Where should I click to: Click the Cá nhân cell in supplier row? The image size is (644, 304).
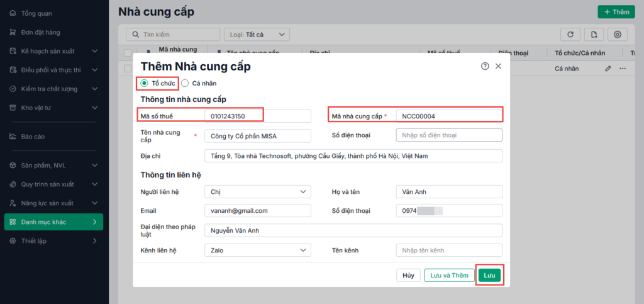[567, 69]
